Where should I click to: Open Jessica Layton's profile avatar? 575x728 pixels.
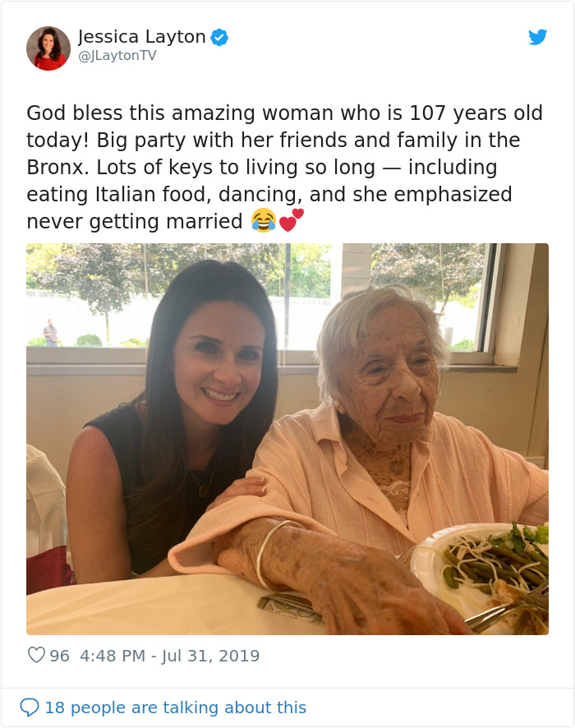48,47
